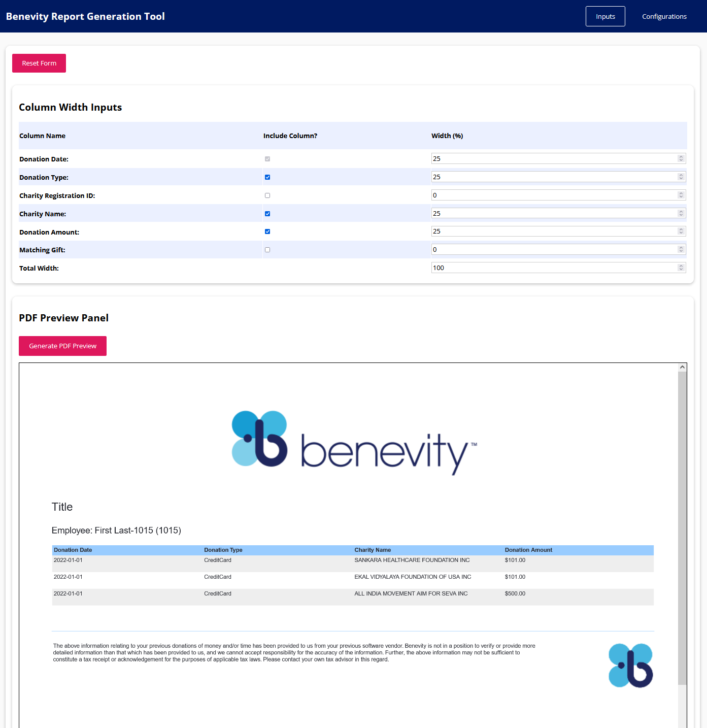Focus the Charity Registration ID width field
This screenshot has height=728, width=707.
point(558,195)
